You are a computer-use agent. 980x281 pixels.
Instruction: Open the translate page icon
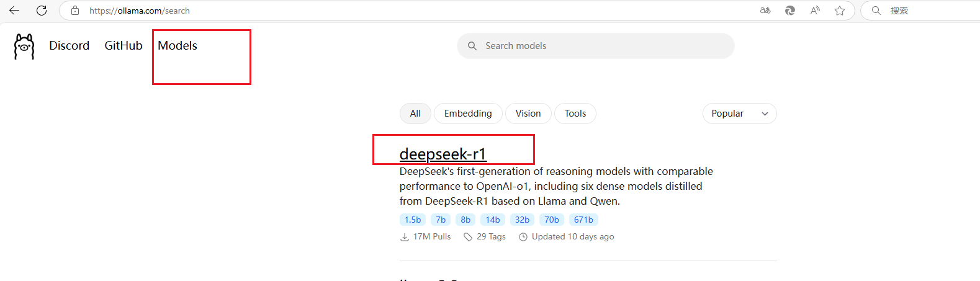point(765,11)
